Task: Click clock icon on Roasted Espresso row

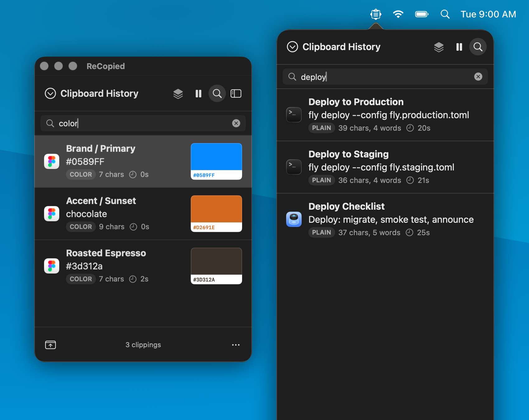Action: 133,279
